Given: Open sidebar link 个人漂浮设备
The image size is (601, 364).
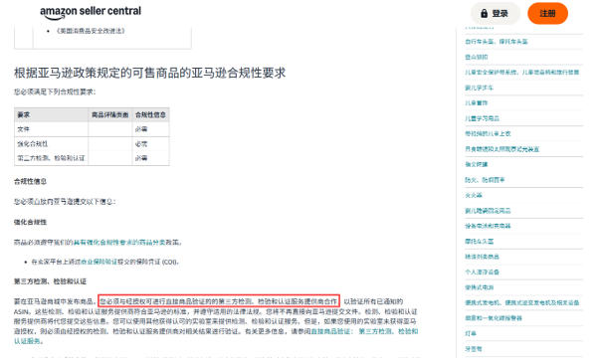Looking at the screenshot, I should 483,273.
